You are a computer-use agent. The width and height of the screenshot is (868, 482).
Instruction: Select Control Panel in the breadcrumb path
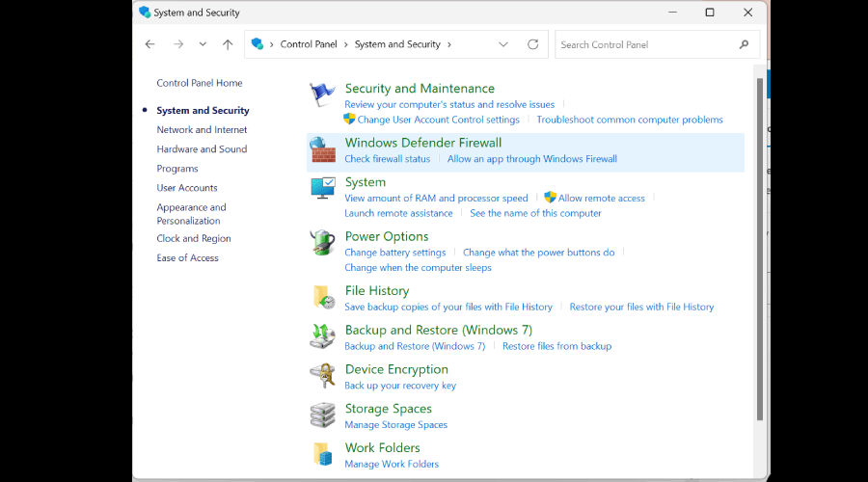(309, 44)
